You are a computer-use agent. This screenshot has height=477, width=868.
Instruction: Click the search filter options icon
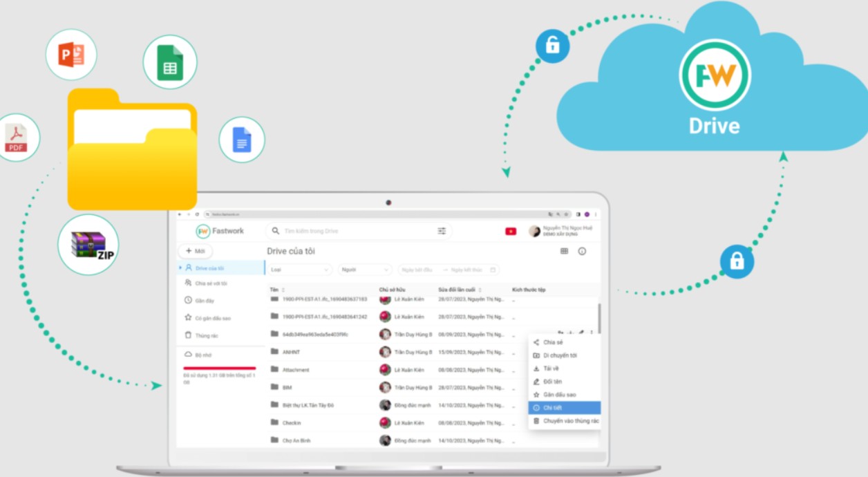(x=442, y=231)
